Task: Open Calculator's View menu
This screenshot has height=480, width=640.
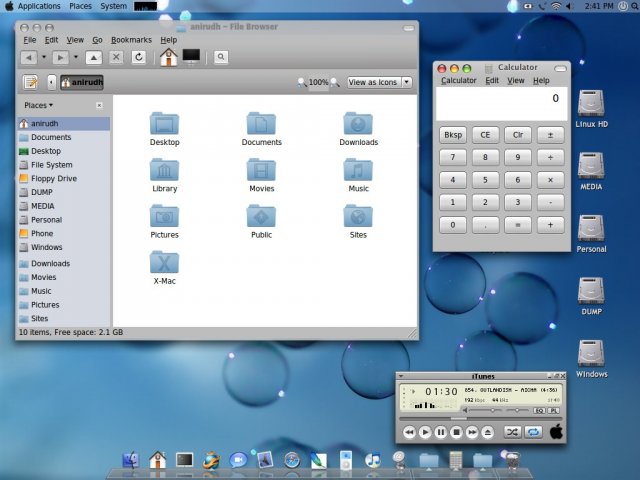Action: click(516, 80)
